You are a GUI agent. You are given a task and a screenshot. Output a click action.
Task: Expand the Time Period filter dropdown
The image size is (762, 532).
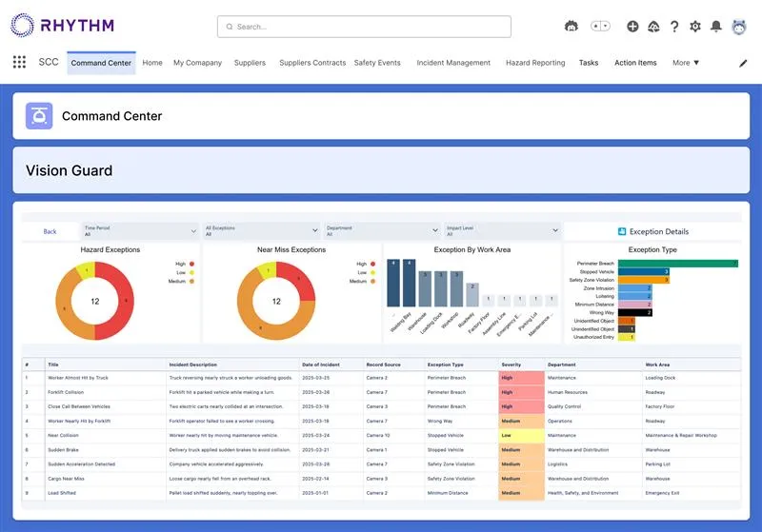[138, 230]
